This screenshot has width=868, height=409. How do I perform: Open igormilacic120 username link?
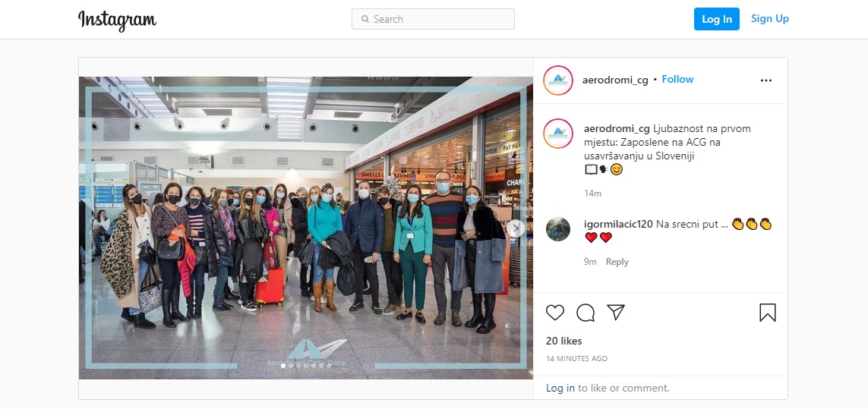(x=618, y=224)
